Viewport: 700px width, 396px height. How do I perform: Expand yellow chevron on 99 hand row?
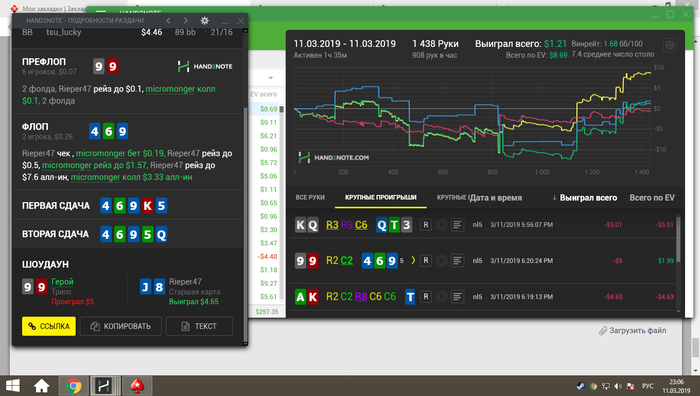(x=413, y=260)
